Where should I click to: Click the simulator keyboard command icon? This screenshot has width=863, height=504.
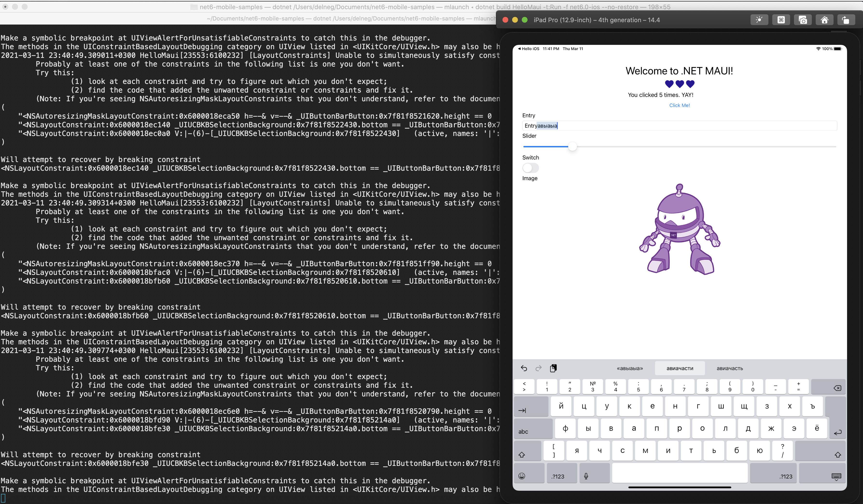[781, 20]
